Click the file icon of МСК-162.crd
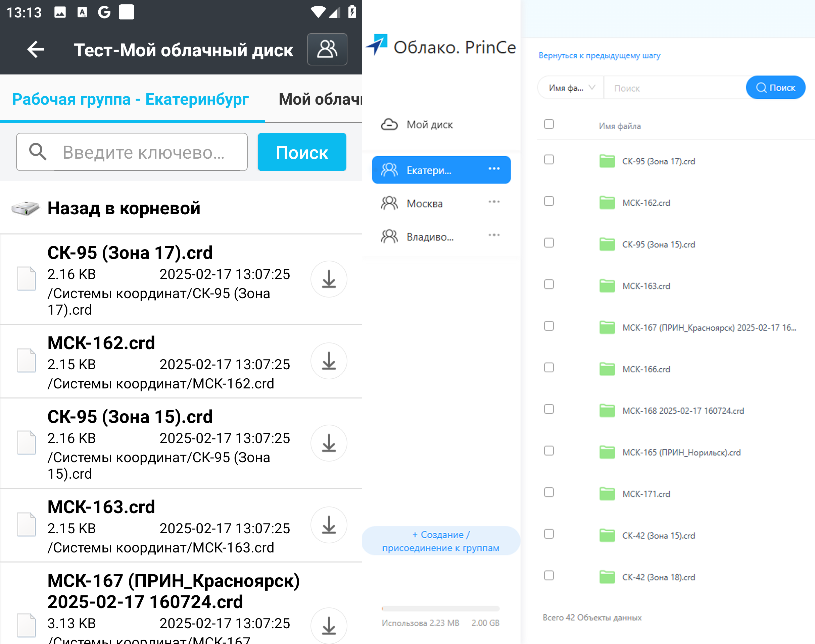This screenshot has height=644, width=815. (x=27, y=361)
